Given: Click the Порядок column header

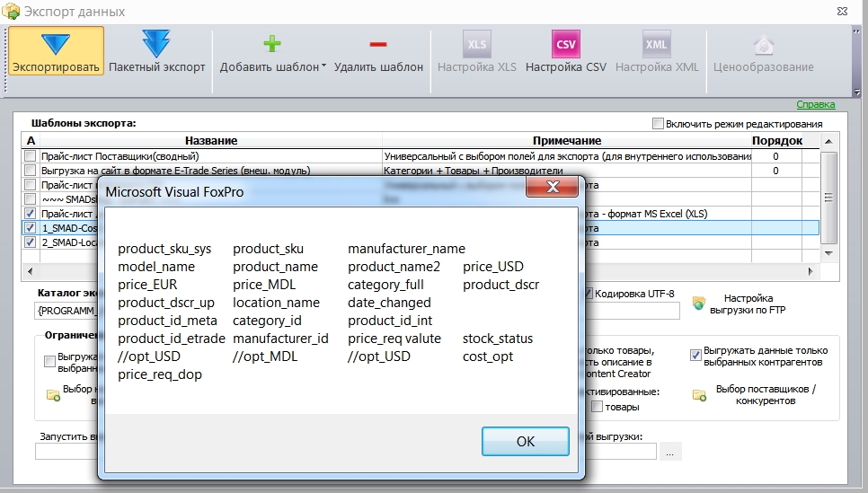Looking at the screenshot, I should (777, 141).
